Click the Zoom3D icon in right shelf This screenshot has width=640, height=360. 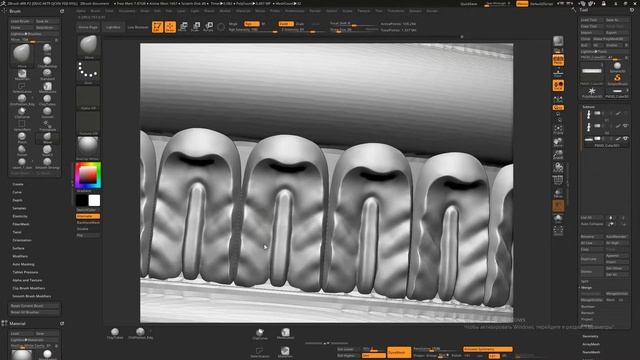558,155
